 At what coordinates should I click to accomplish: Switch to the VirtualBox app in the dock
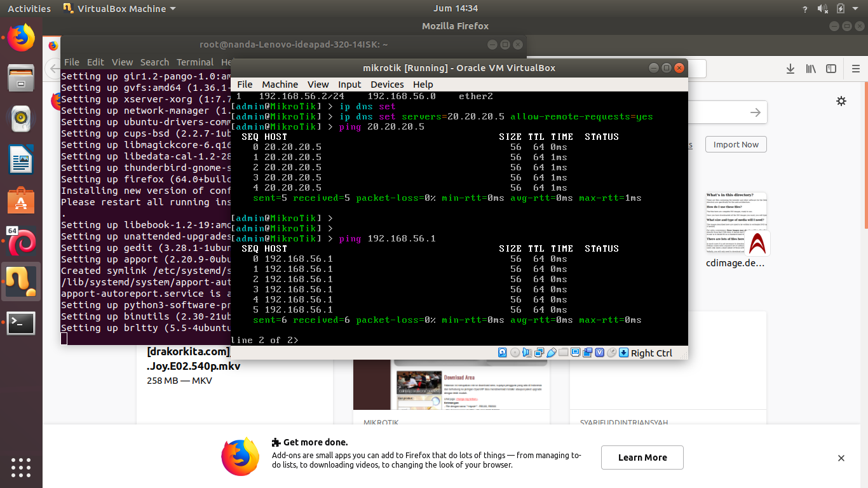pyautogui.click(x=21, y=281)
